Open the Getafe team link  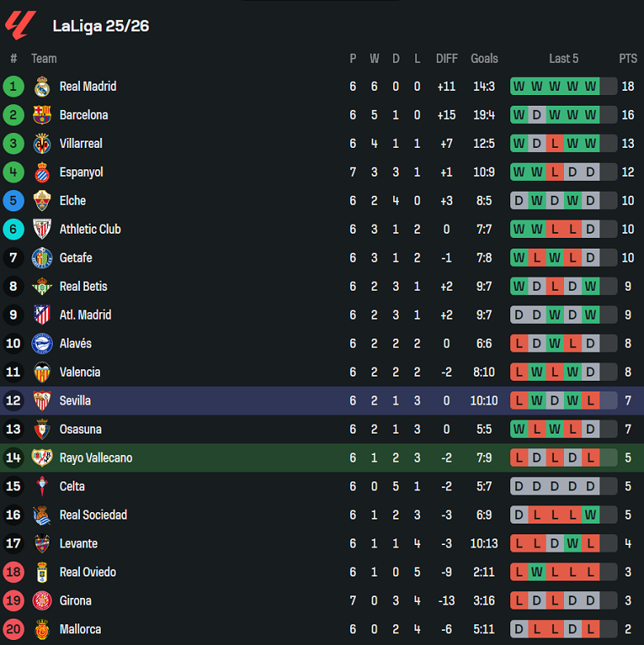tap(76, 258)
